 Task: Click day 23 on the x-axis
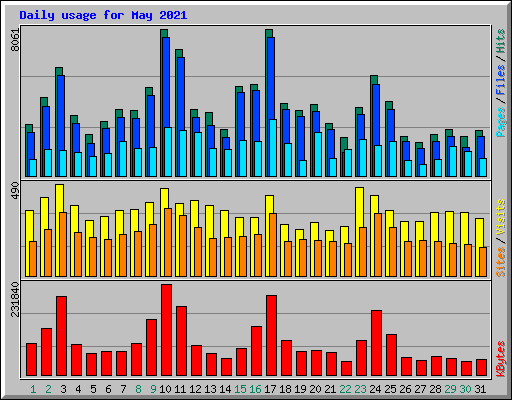coord(360,389)
